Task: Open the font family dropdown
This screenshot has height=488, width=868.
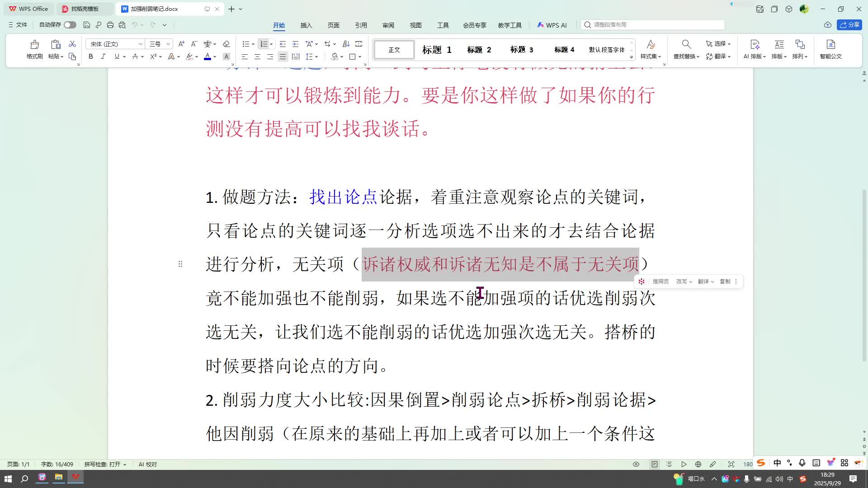Action: (x=114, y=44)
